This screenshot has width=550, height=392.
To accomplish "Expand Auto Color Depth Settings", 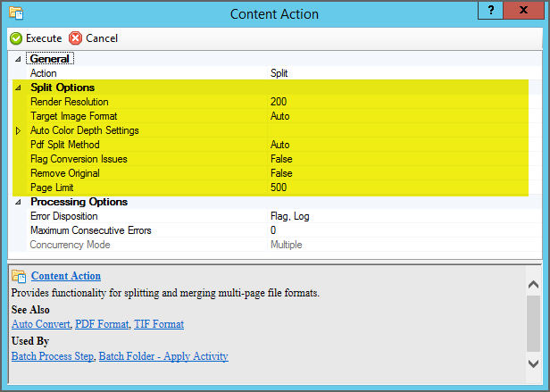I will click(x=18, y=130).
